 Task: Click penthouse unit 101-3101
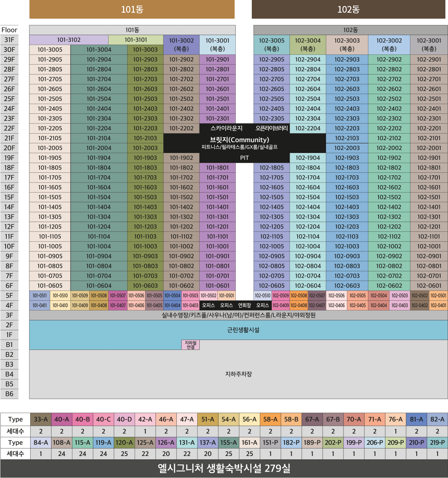point(136,40)
